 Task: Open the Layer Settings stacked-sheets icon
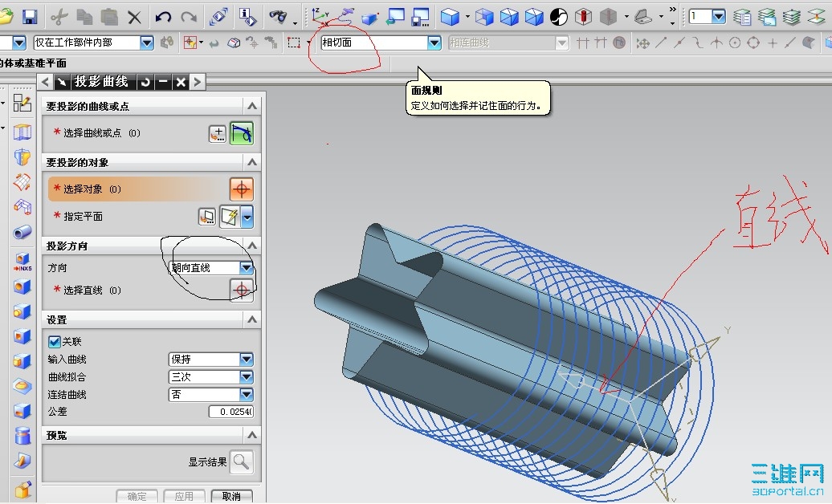pyautogui.click(x=742, y=17)
